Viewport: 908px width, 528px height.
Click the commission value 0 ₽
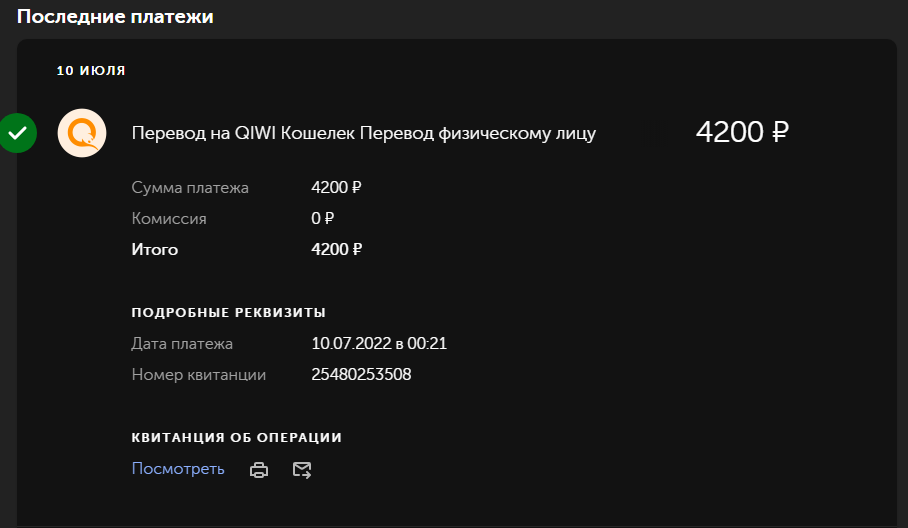tap(323, 218)
